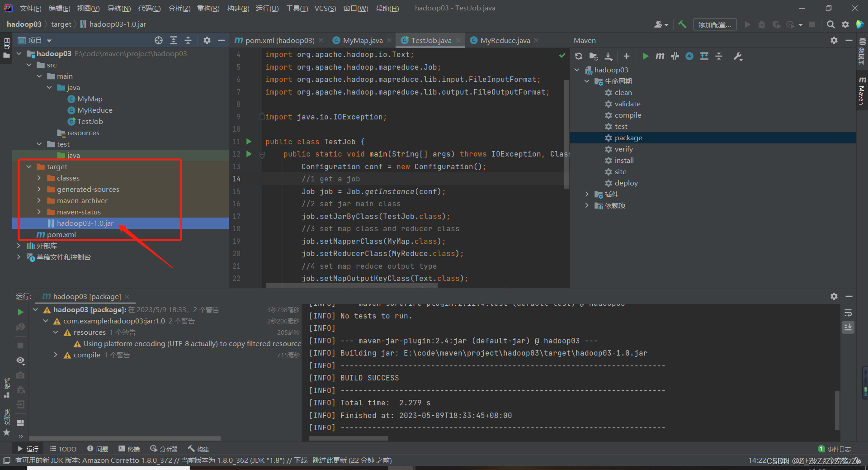Open user account icon dropdown
This screenshot has width=868, height=470.
(661, 24)
